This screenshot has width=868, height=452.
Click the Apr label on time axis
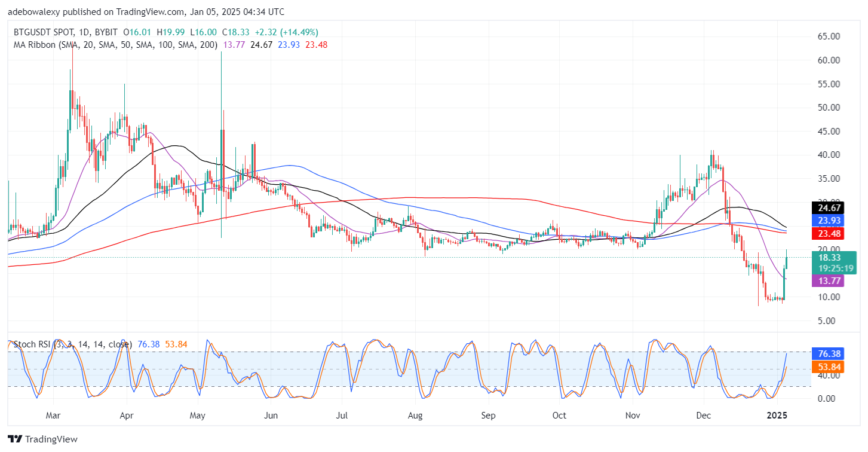tap(126, 414)
